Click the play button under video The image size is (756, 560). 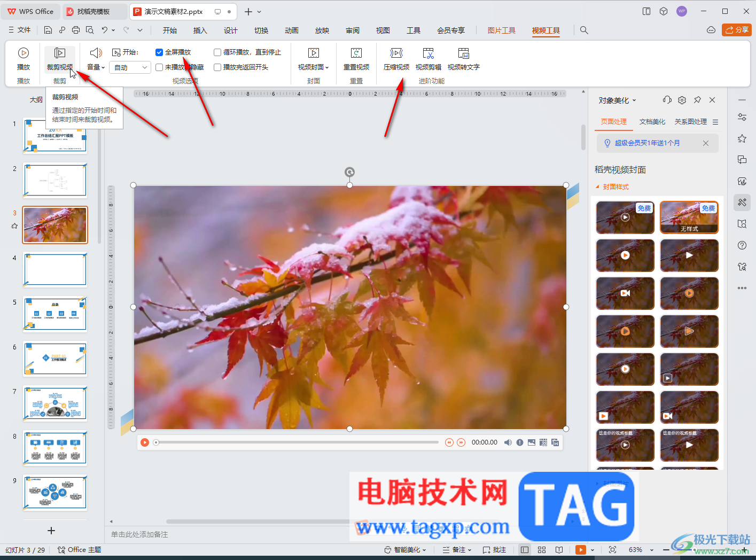pyautogui.click(x=145, y=442)
